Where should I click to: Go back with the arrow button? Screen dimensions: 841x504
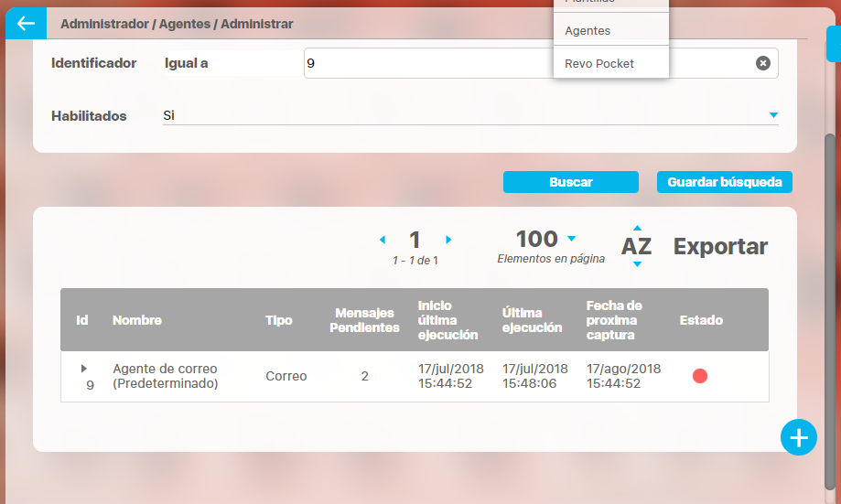point(26,23)
